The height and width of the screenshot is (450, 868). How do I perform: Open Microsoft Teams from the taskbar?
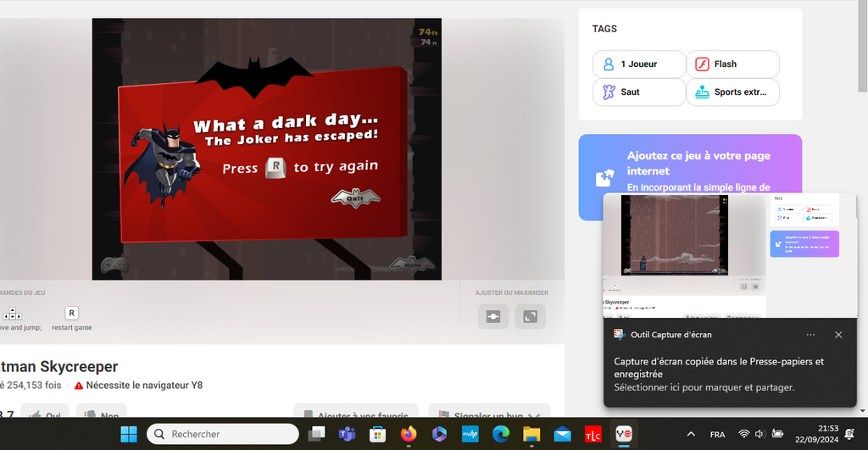click(347, 434)
